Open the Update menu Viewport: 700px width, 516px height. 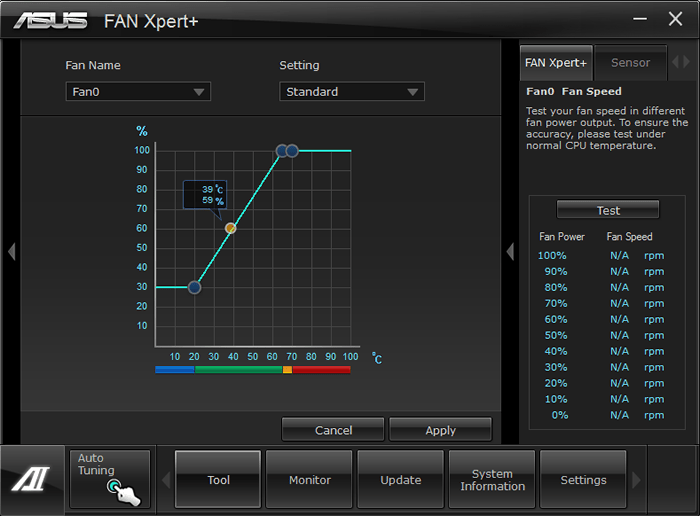coord(400,479)
